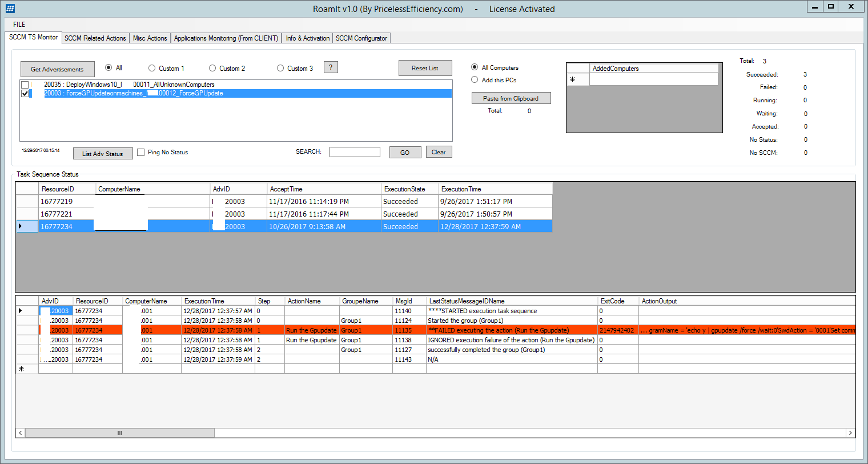Click Paste from Clipboard button
This screenshot has height=464, width=868.
coord(511,98)
